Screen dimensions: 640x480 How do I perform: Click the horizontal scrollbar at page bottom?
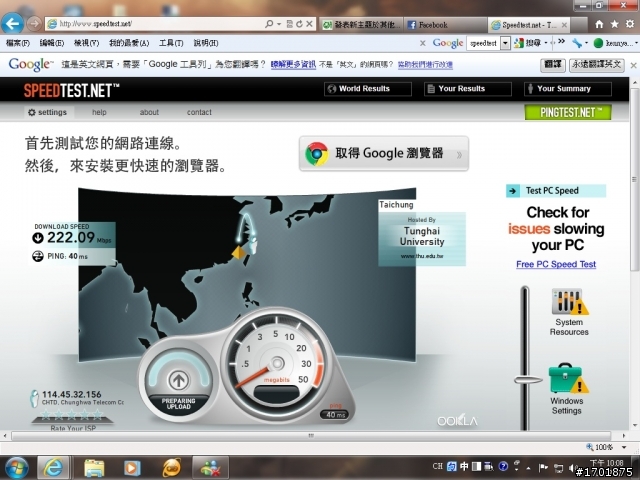pos(311,436)
